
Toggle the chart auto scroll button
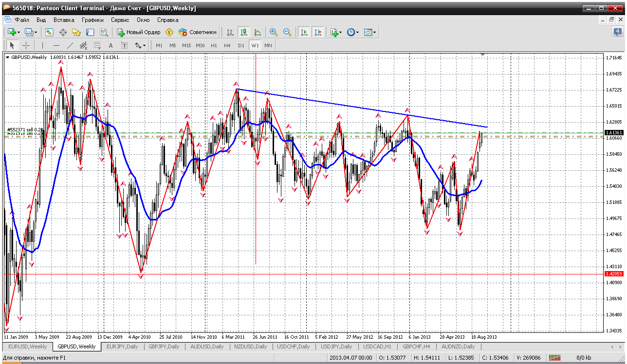coord(304,32)
